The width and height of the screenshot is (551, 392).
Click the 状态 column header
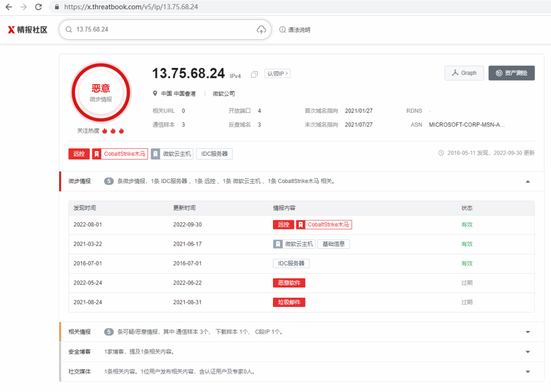467,208
